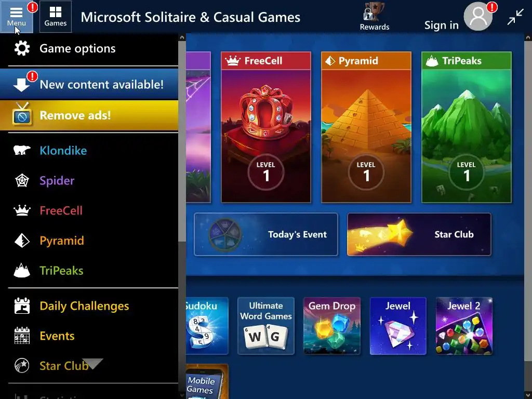Open Events from the side menu
532x399 pixels.
[x=57, y=336]
